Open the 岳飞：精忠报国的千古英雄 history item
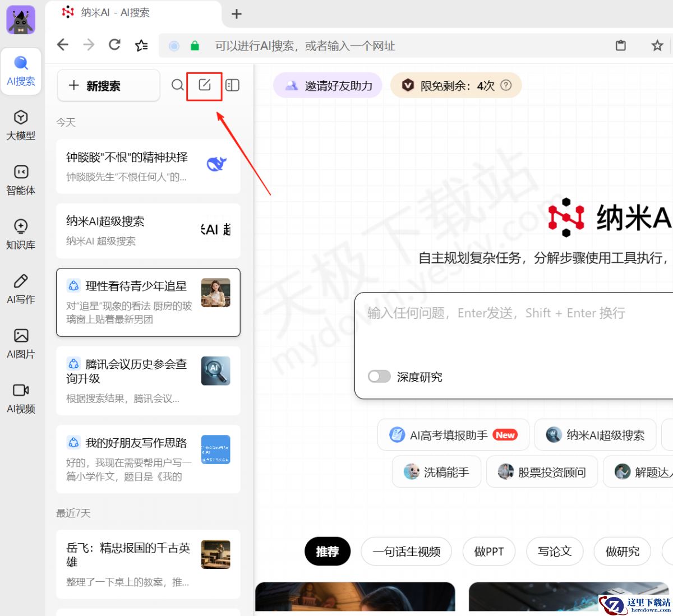 click(148, 564)
